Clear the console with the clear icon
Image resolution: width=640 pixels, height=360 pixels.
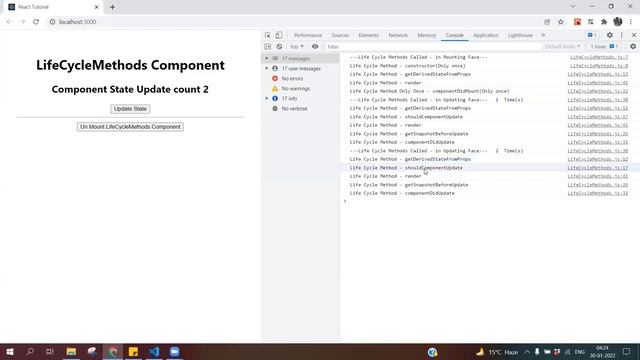pos(279,47)
